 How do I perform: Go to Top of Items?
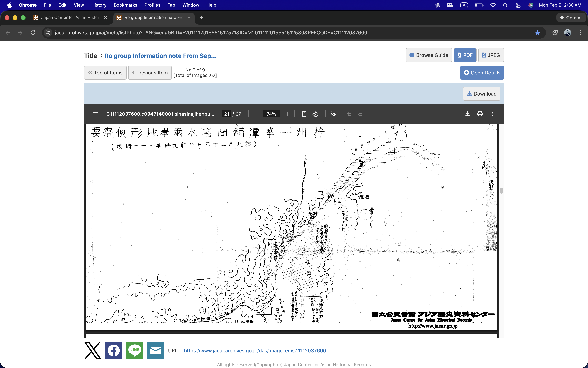point(105,73)
